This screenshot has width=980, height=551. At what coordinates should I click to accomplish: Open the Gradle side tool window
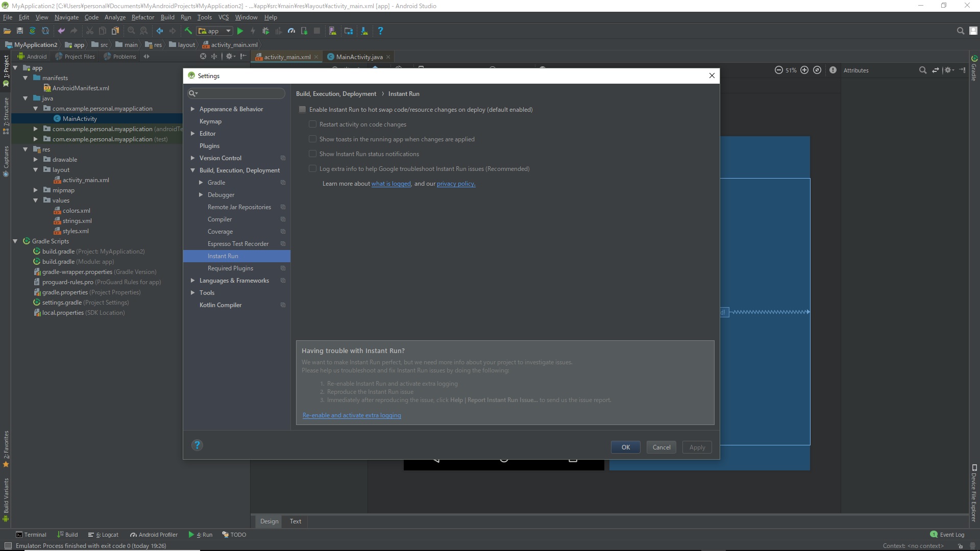pyautogui.click(x=974, y=68)
